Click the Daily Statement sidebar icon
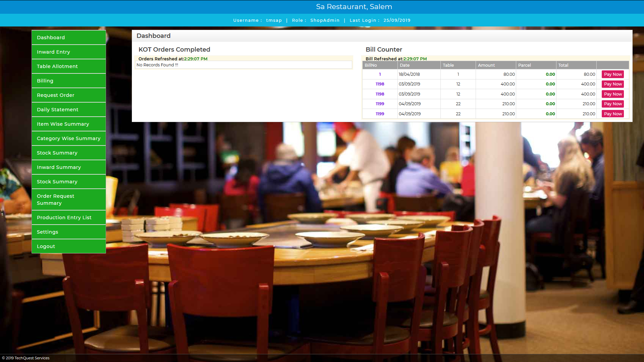644x362 pixels. [x=69, y=110]
